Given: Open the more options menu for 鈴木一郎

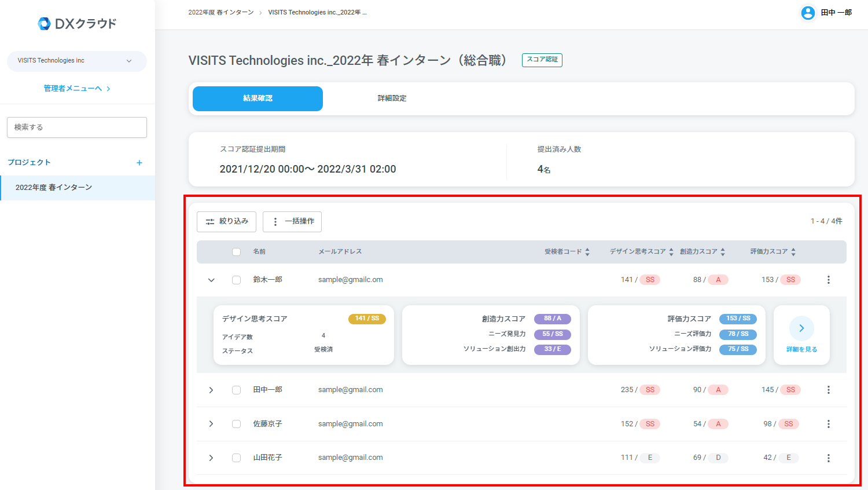Looking at the screenshot, I should point(828,280).
